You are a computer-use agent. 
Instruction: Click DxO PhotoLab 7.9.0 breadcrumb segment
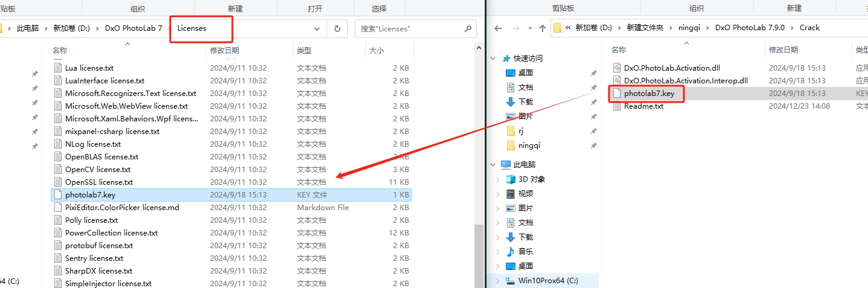[750, 27]
